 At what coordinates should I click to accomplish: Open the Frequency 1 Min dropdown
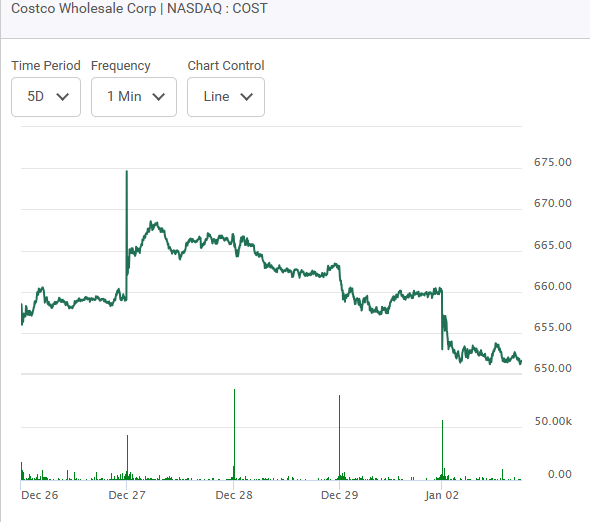134,97
